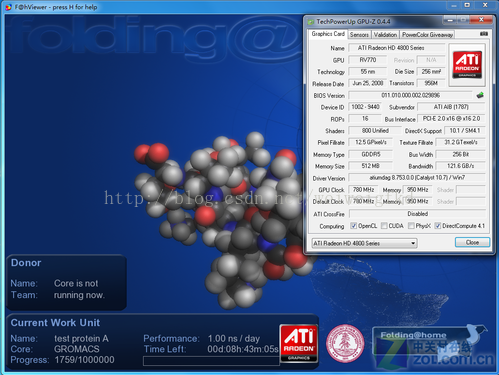Click the Close button in GPU-Z

(x=472, y=242)
